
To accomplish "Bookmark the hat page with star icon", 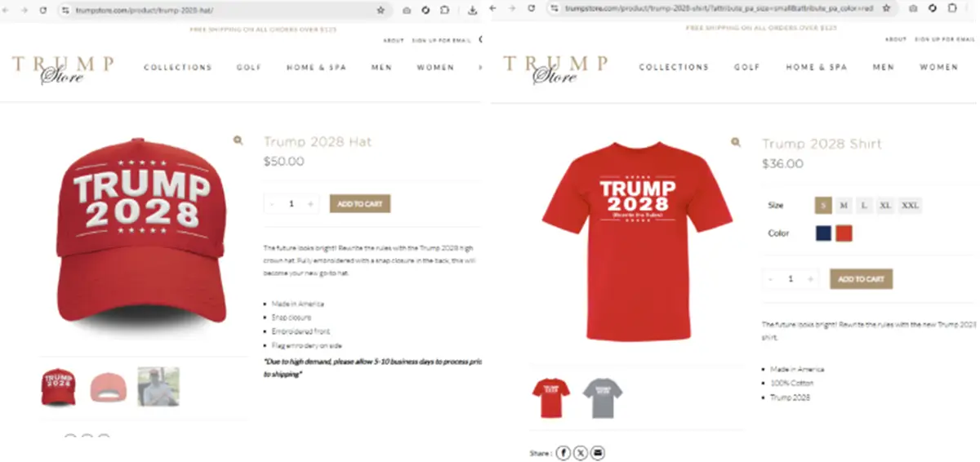I will pyautogui.click(x=381, y=10).
